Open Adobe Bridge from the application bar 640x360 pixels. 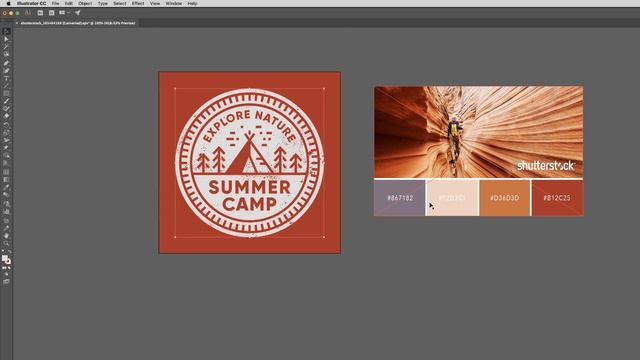point(40,13)
